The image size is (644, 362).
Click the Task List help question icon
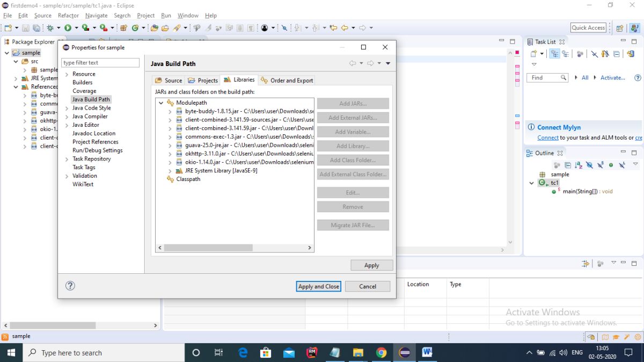pyautogui.click(x=638, y=78)
